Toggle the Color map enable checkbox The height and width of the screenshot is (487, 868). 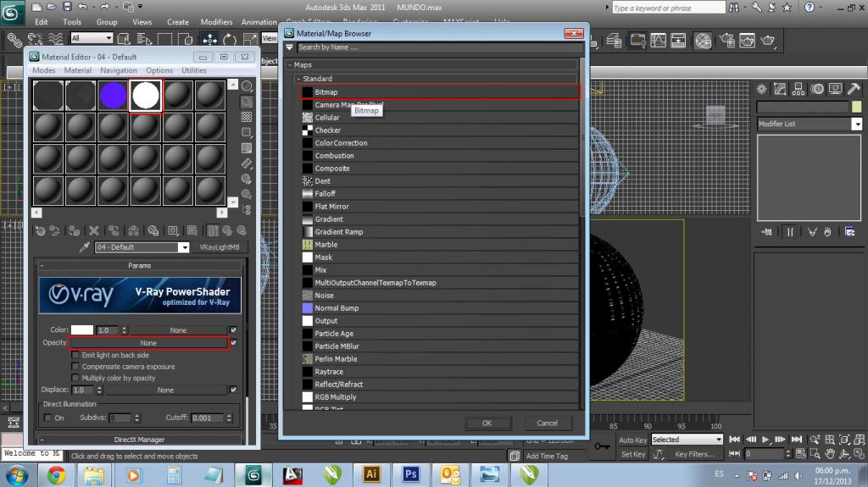pos(234,329)
